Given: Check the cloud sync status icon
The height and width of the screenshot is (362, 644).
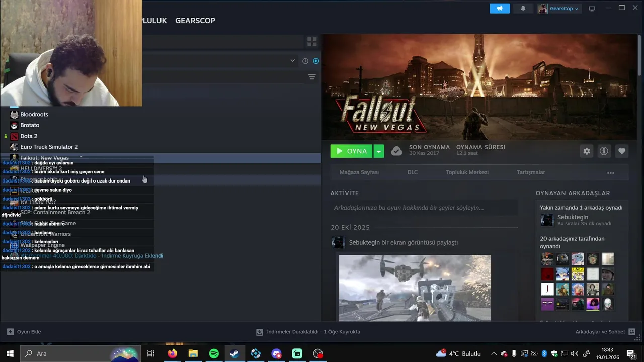Looking at the screenshot, I should click(396, 151).
